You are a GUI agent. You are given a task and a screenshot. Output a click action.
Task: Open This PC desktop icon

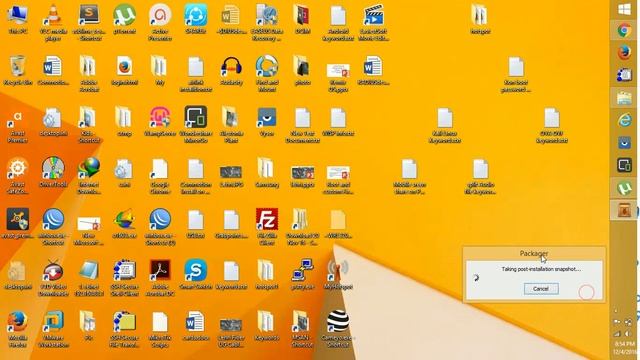coord(18,20)
